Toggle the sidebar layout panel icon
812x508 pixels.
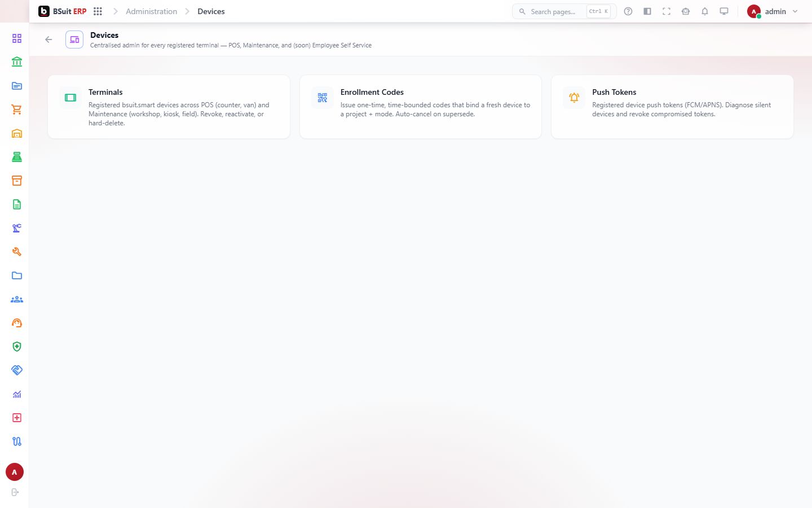click(x=647, y=11)
